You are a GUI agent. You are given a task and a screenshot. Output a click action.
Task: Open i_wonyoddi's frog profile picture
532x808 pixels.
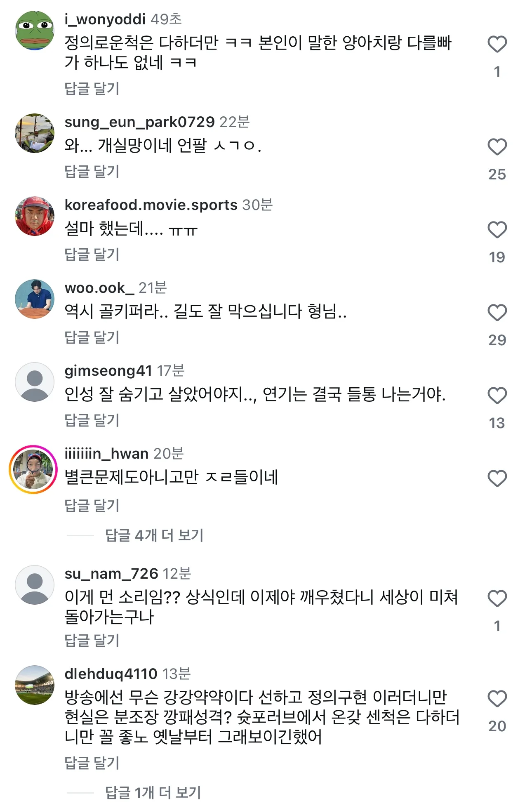click(x=35, y=31)
